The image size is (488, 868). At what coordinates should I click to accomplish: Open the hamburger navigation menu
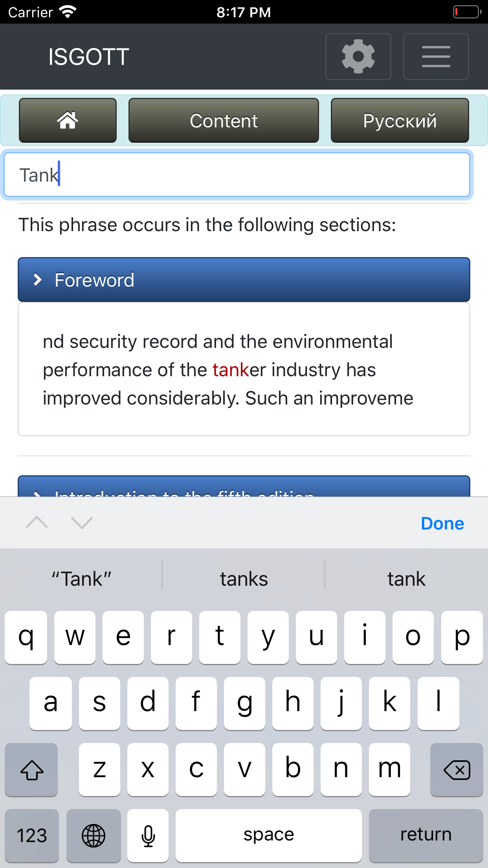[x=436, y=57]
